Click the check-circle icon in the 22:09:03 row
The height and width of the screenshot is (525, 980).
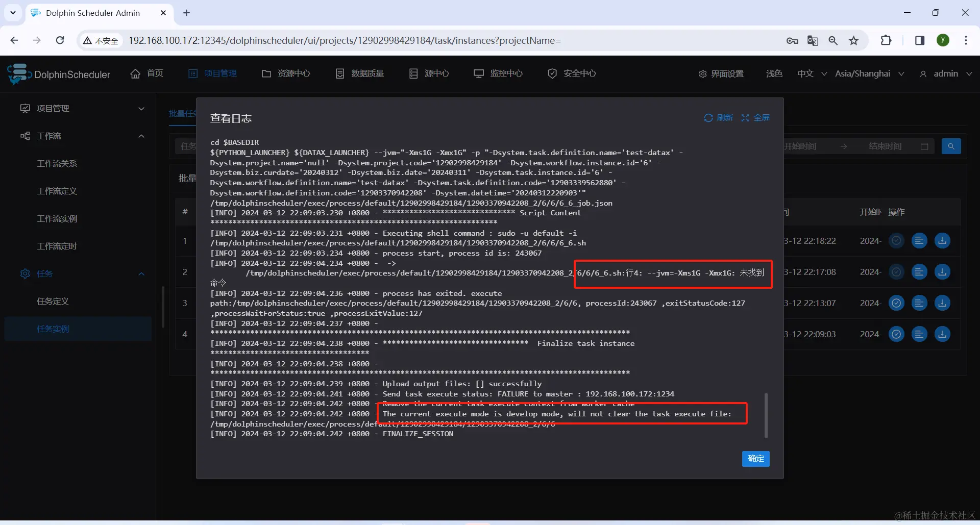896,334
